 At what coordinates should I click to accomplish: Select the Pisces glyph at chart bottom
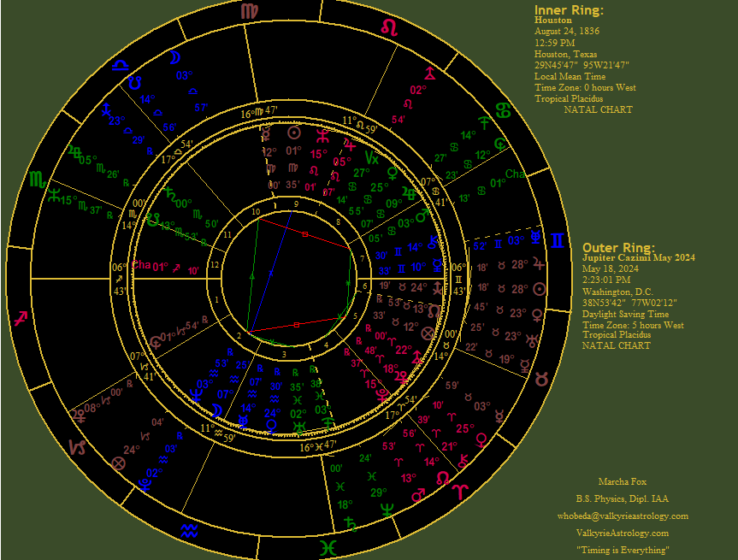[328, 545]
